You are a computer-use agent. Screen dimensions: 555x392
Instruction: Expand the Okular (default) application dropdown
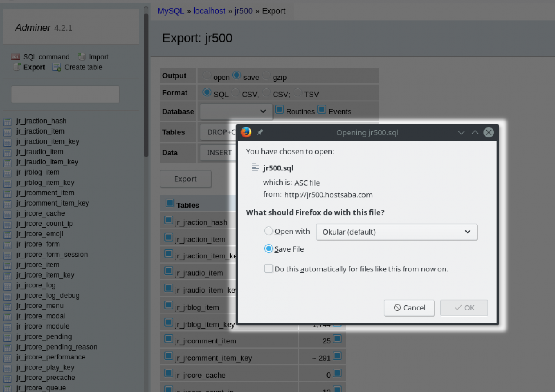coord(396,232)
